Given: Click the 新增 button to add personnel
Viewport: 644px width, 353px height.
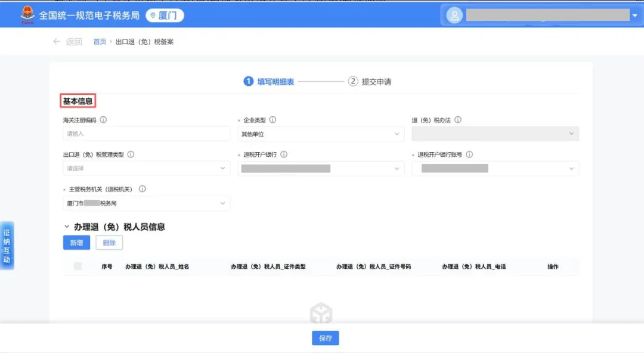Looking at the screenshot, I should (x=76, y=242).
